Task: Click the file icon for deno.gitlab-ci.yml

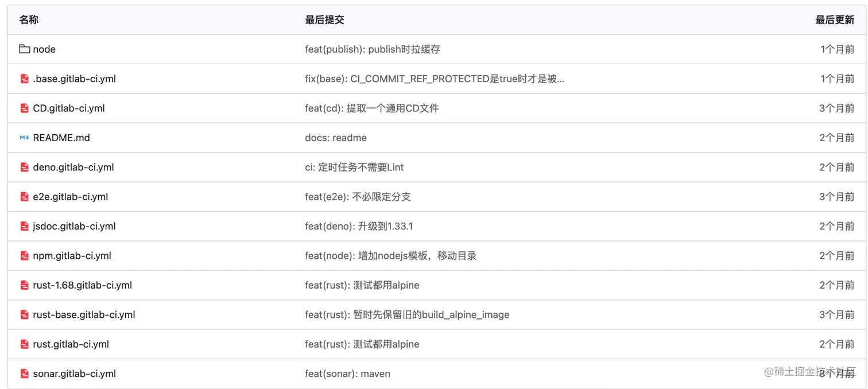Action: click(24, 168)
